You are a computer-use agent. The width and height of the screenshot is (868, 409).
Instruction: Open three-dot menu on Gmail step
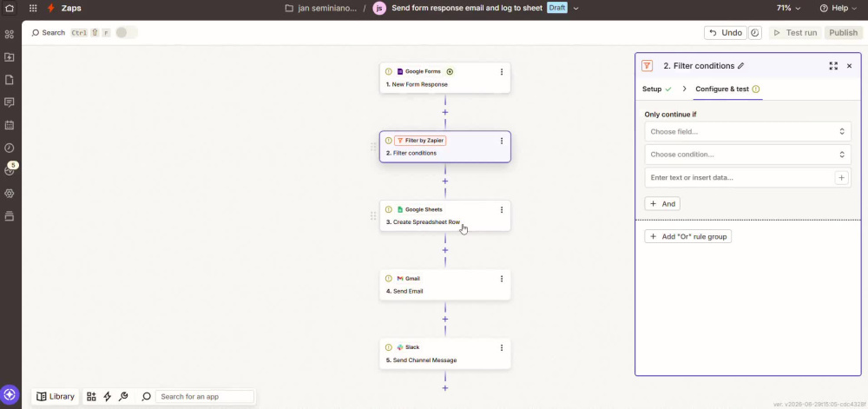point(502,279)
